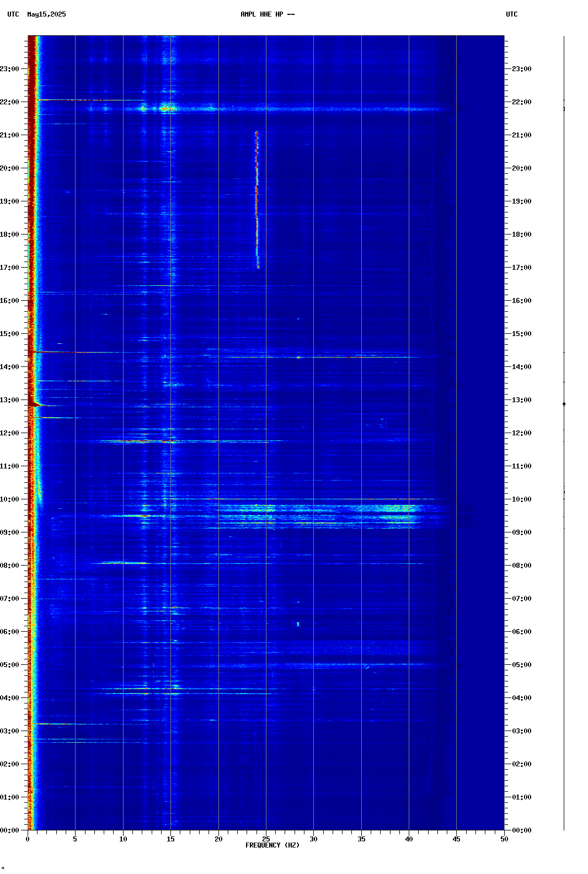Click 10:00 on the left time axis
This screenshot has height=874, width=588.
(x=9, y=499)
